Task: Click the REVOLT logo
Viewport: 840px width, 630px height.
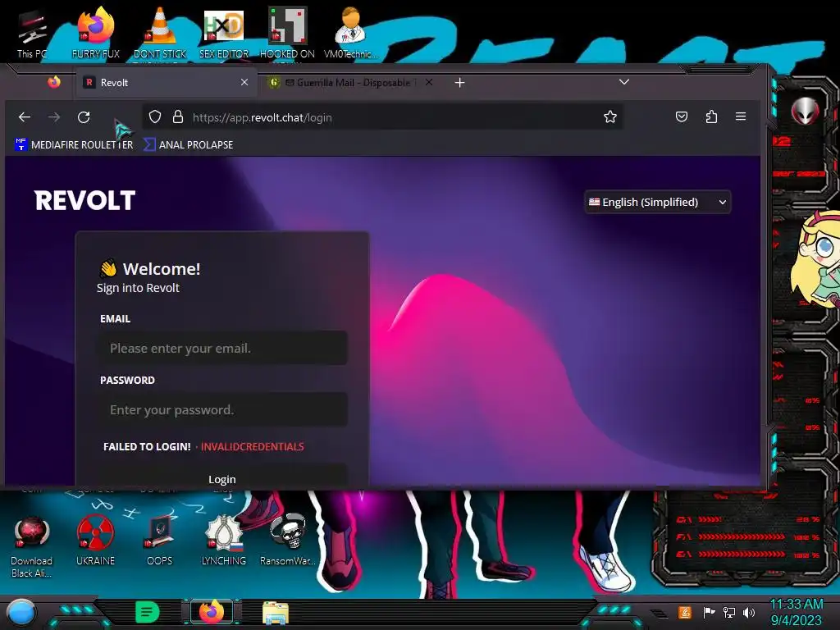Action: point(84,200)
